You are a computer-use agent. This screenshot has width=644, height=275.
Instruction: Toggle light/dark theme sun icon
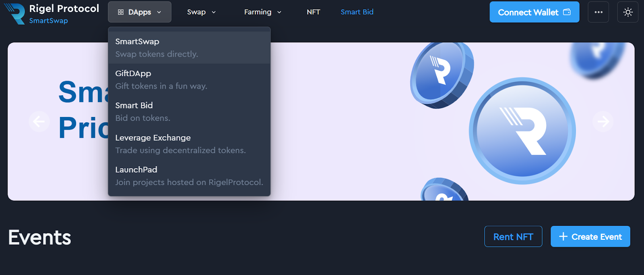click(627, 12)
